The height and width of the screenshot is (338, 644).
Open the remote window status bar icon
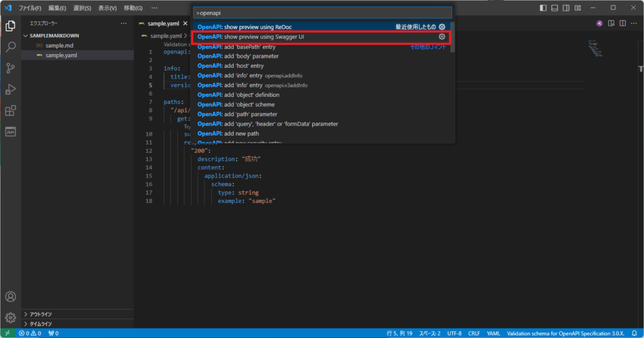point(8,333)
